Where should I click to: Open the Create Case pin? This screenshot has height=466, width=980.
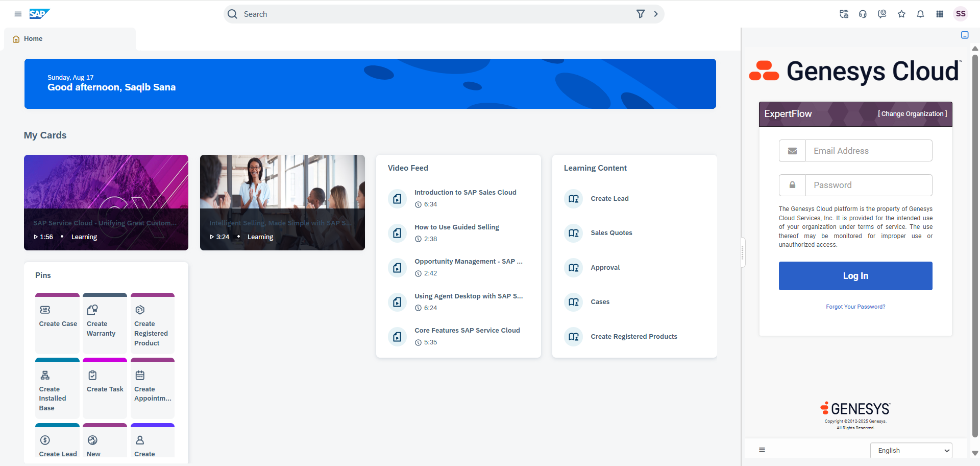click(x=58, y=323)
